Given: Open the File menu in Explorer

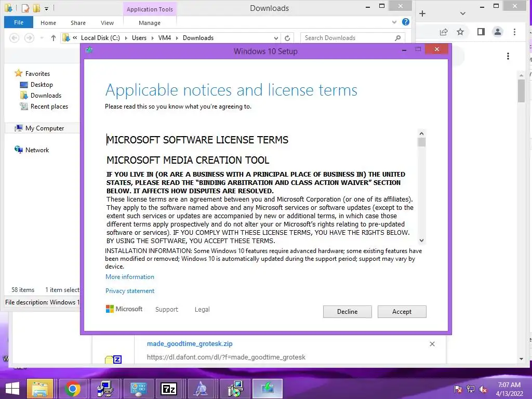Looking at the screenshot, I should point(19,22).
